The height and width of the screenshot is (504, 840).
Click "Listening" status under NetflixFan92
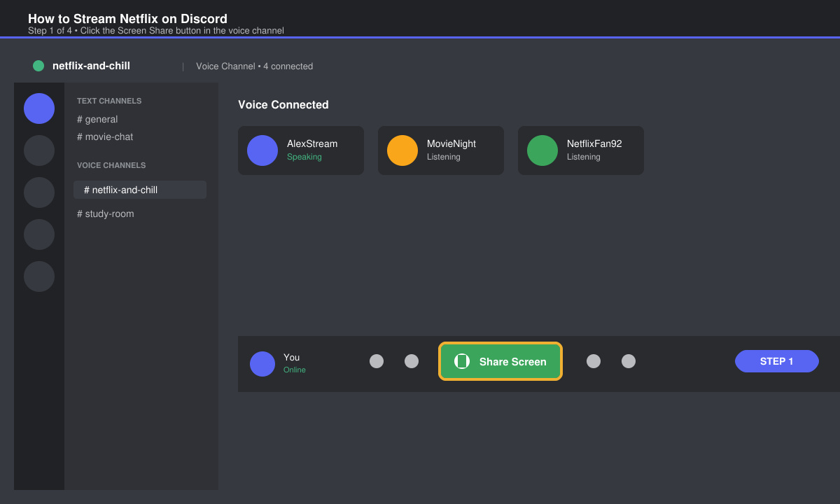tap(584, 157)
